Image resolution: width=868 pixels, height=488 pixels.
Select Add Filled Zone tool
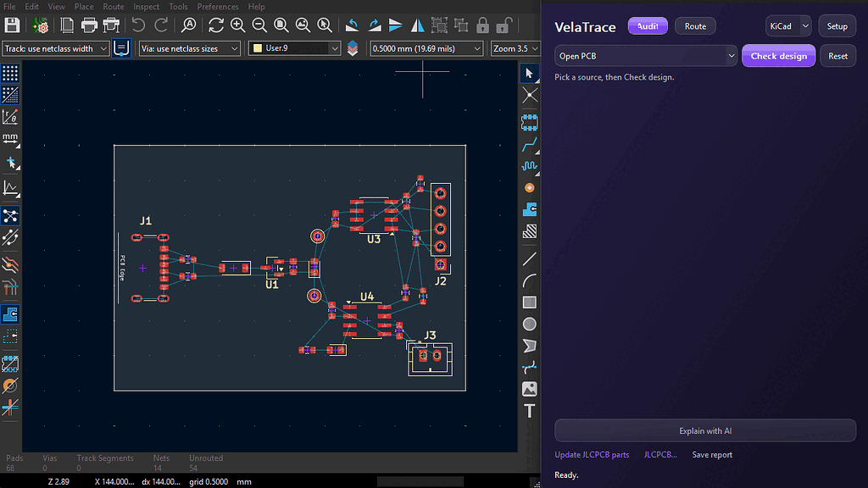pos(529,210)
